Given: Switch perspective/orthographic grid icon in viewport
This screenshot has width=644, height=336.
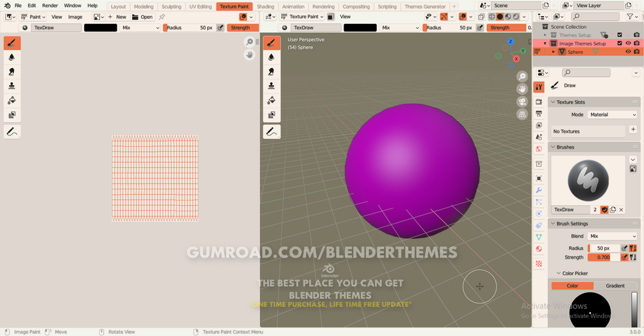Looking at the screenshot, I should (x=522, y=114).
